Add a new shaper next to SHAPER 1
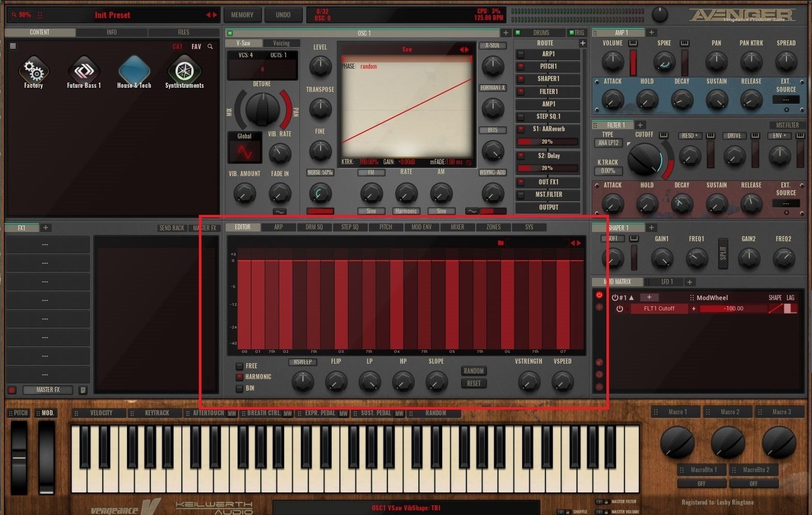The height and width of the screenshot is (515, 812). coord(651,228)
